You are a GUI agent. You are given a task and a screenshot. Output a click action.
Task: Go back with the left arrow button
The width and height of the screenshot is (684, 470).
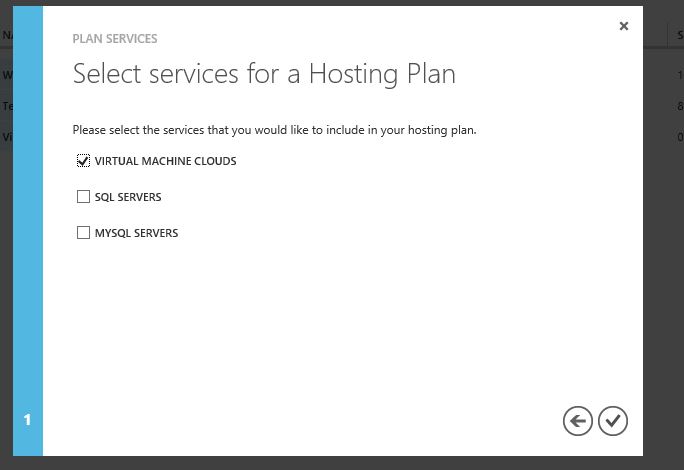[x=578, y=421]
